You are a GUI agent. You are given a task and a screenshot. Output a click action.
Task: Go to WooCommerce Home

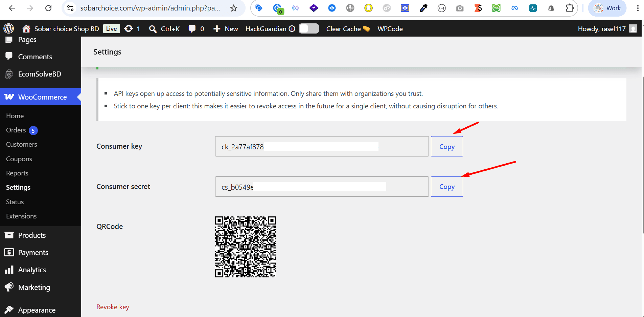point(15,116)
